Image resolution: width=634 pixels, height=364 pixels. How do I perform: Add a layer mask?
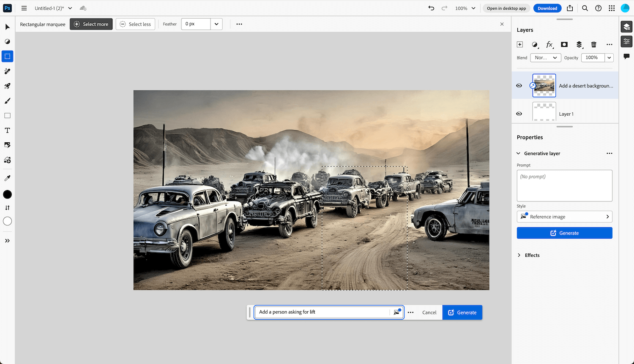(x=564, y=44)
